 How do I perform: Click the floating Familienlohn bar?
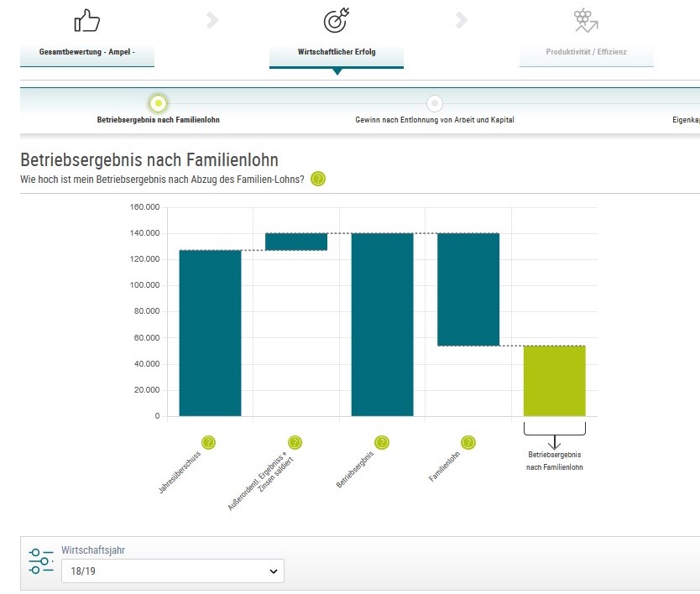tap(468, 289)
